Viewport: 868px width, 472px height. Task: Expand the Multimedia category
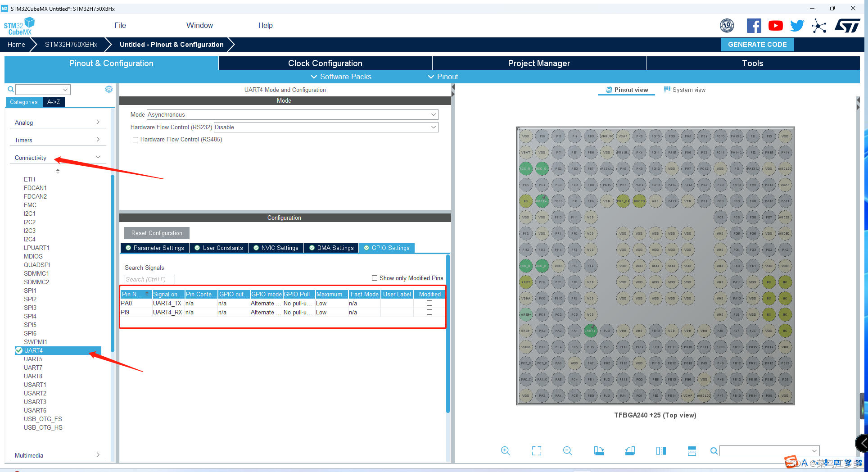click(57, 455)
